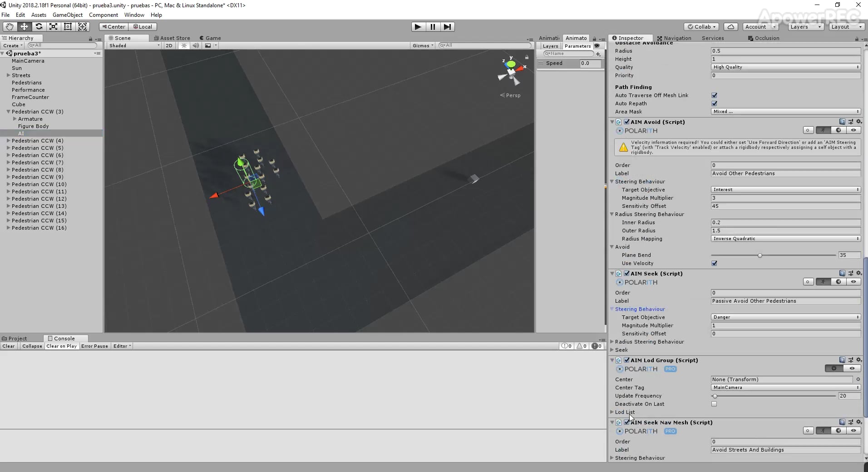Screen dimensions: 868x472
Task: Disable the AIM Lod Group component
Action: click(626, 360)
